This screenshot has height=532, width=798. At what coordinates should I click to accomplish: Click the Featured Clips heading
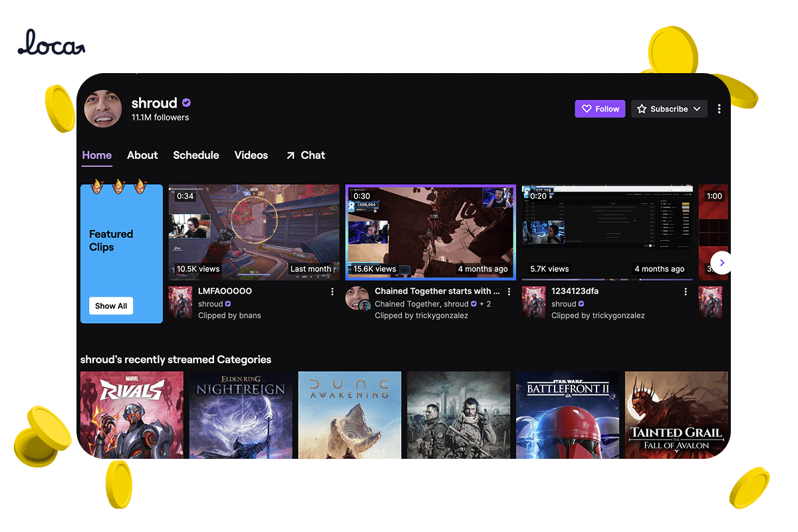pyautogui.click(x=111, y=241)
